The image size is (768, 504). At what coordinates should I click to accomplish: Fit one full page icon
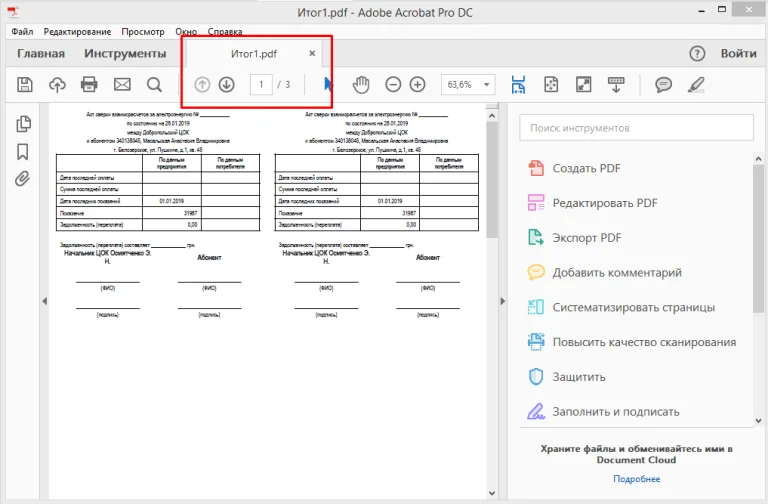pos(551,85)
